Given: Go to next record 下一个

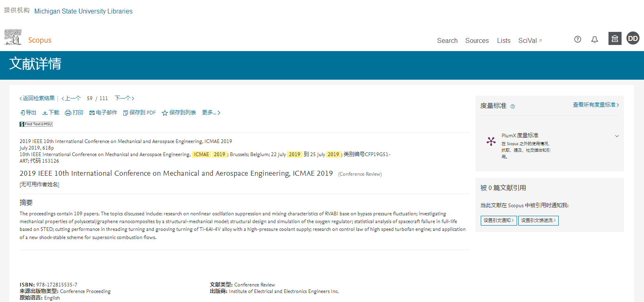Looking at the screenshot, I should coord(124,98).
